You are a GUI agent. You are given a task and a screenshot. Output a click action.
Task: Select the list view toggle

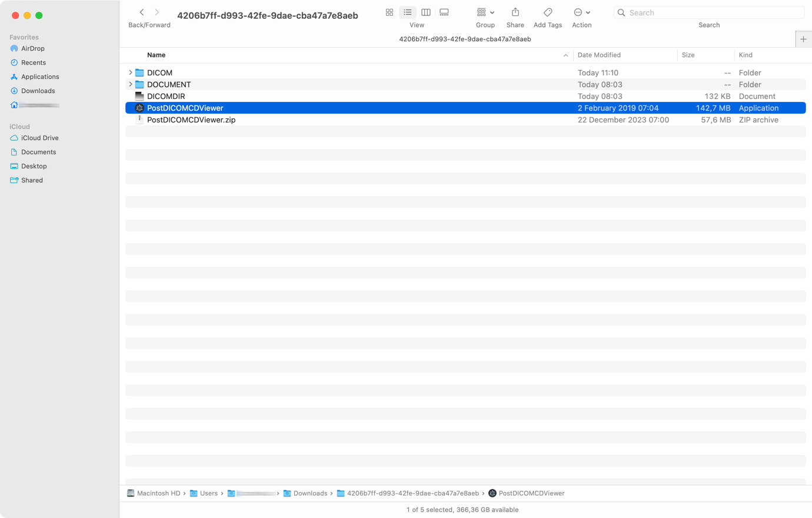(407, 12)
